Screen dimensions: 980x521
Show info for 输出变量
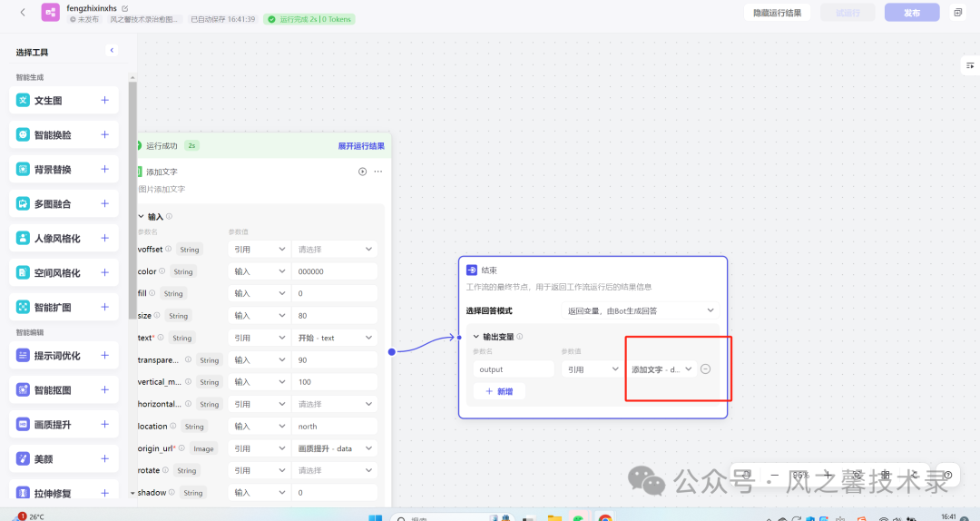pos(519,337)
